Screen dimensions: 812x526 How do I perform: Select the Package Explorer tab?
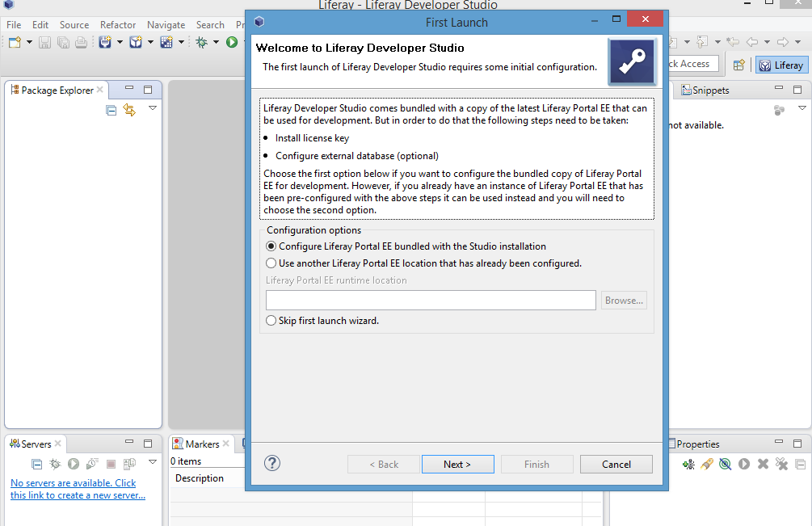click(57, 90)
